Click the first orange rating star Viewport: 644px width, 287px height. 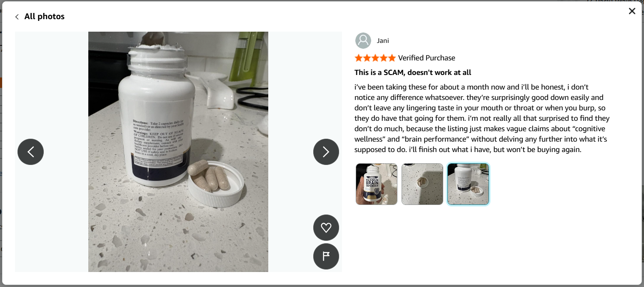(359, 58)
